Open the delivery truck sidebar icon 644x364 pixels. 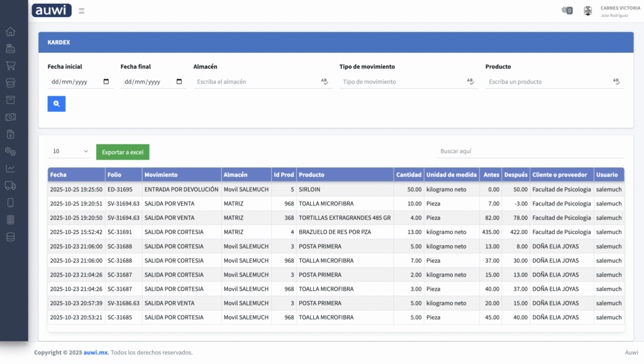click(x=10, y=185)
